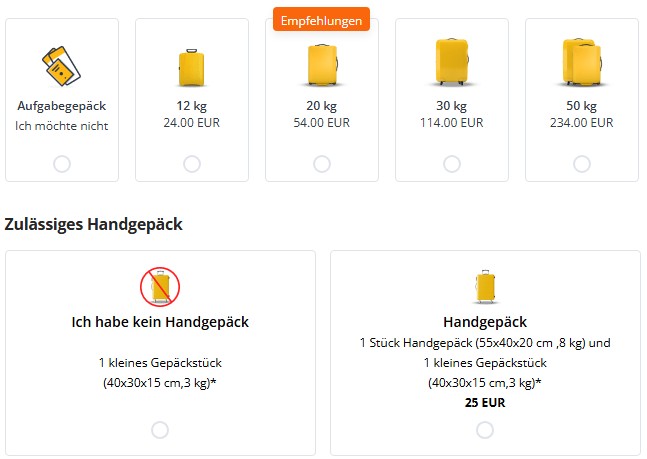Select the 30 kg baggage radio button
647x459 pixels.
tap(452, 164)
